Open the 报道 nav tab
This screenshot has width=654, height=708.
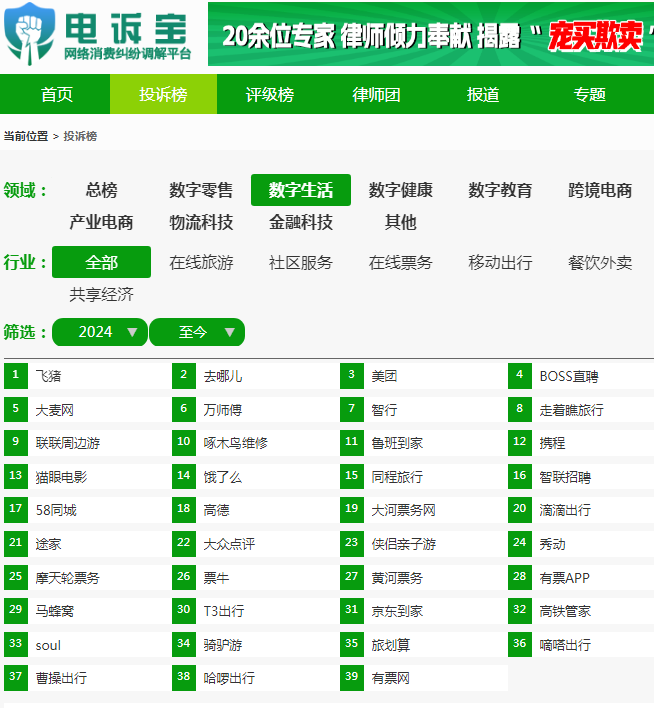pyautogui.click(x=483, y=94)
